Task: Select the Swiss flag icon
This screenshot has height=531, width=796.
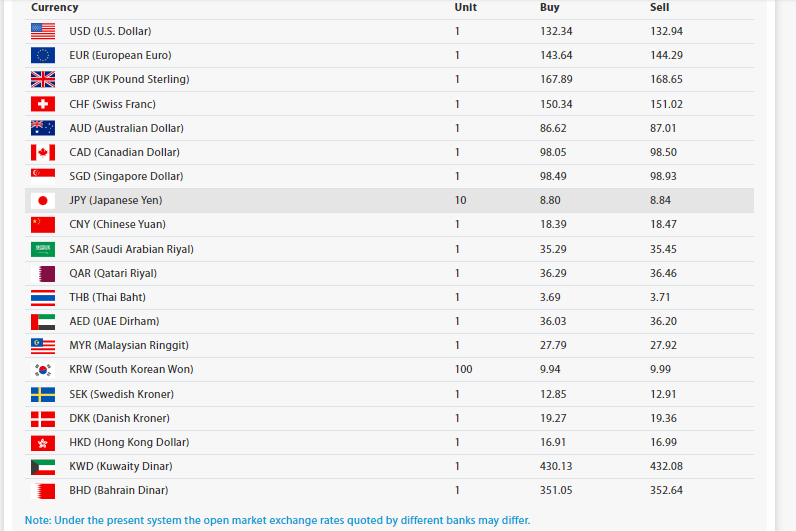Action: pyautogui.click(x=43, y=104)
